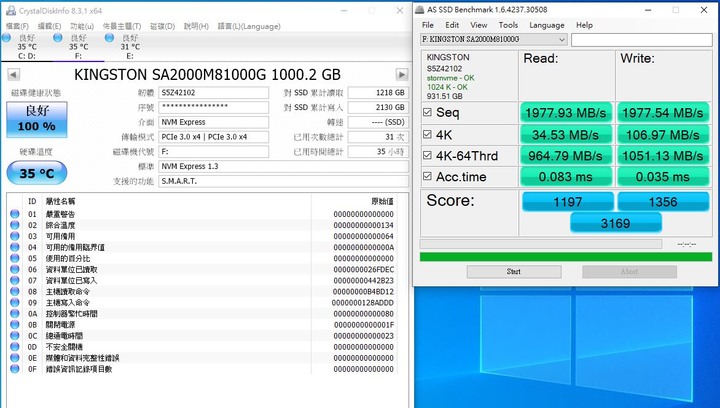Viewport: 720px width, 408px height.
Task: Click status dot of attribute 0A 控制器繁忙時間
Action: pos(15,313)
